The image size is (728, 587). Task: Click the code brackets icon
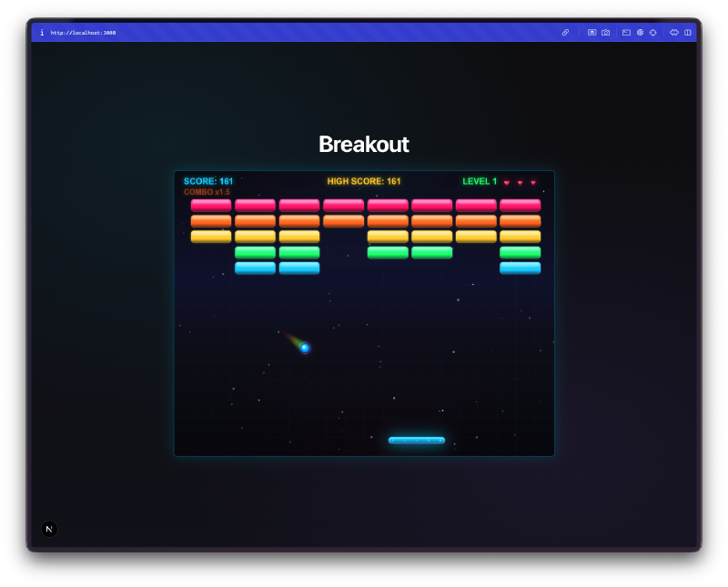click(674, 33)
